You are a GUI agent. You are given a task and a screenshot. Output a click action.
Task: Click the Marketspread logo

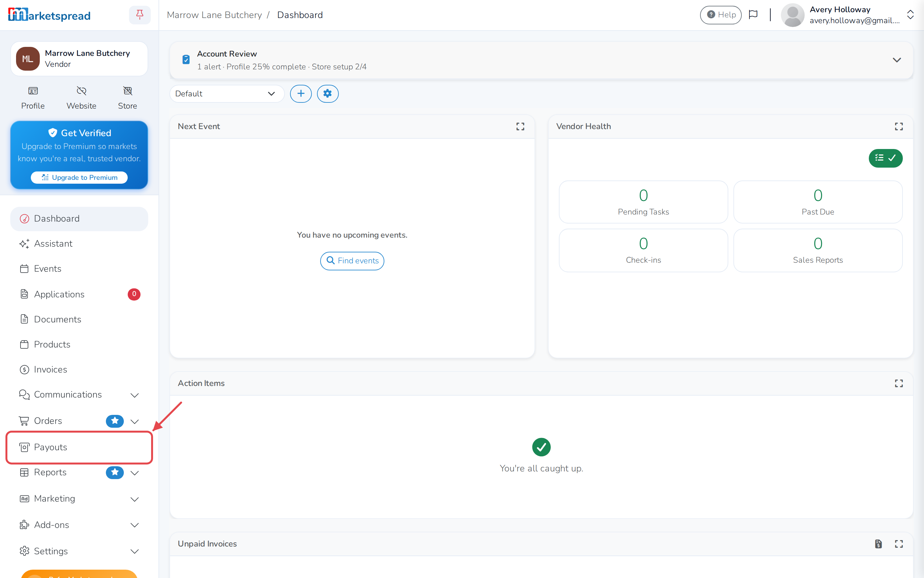[x=49, y=15]
